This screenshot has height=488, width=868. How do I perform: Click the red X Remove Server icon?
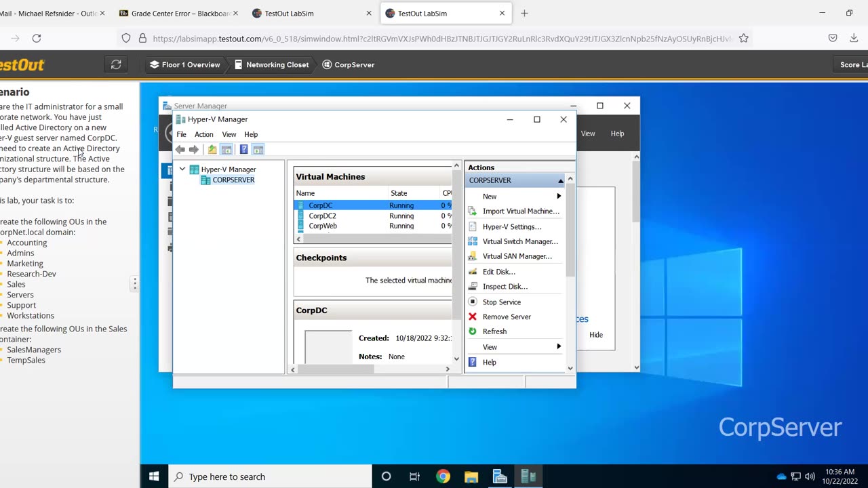[473, 317]
